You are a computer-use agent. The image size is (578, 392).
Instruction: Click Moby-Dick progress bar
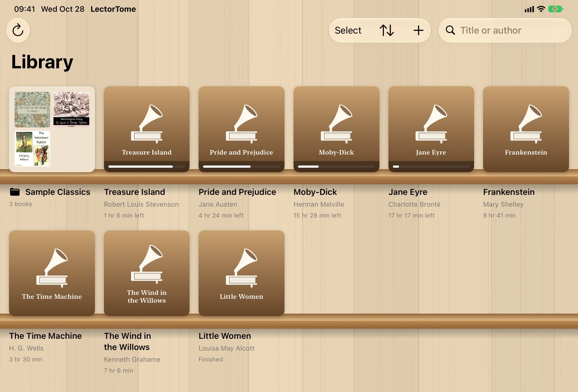point(336,167)
